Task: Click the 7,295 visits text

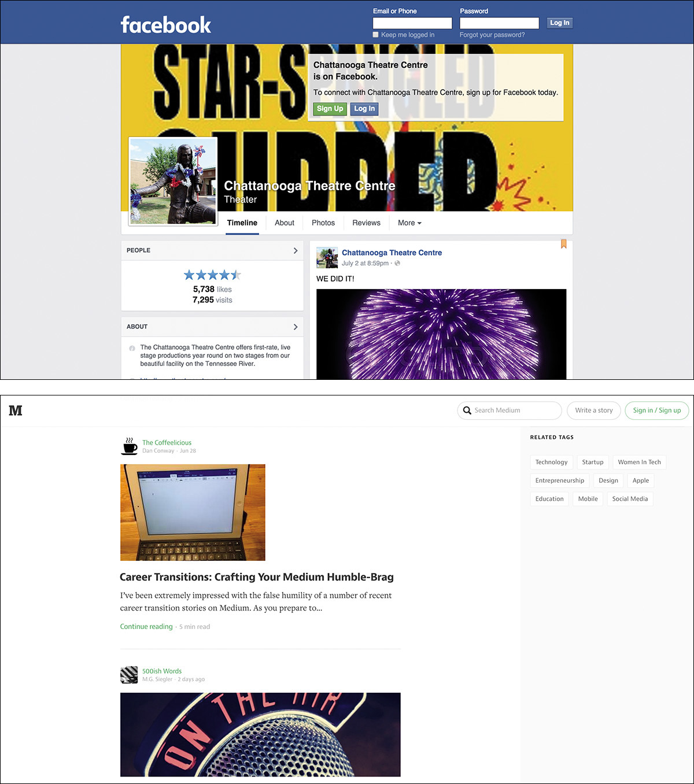Action: coord(212,299)
